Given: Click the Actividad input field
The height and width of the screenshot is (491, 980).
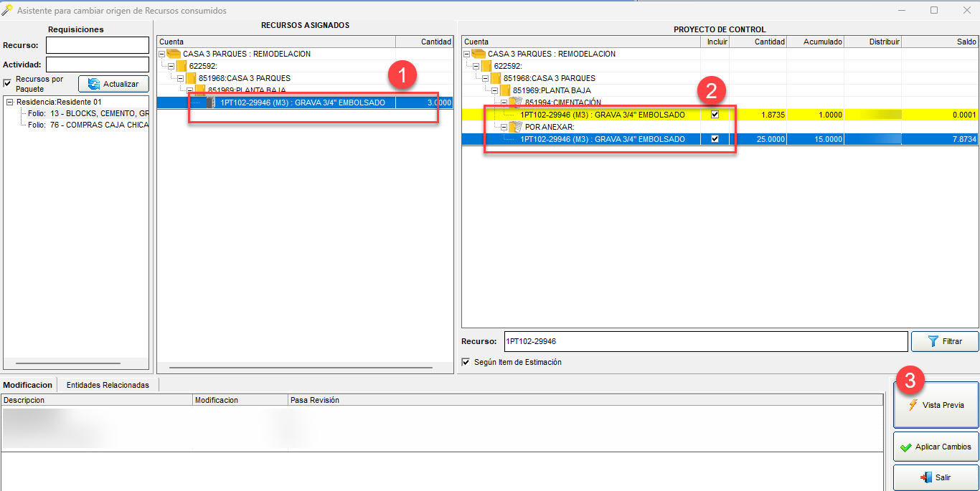Looking at the screenshot, I should coord(97,65).
